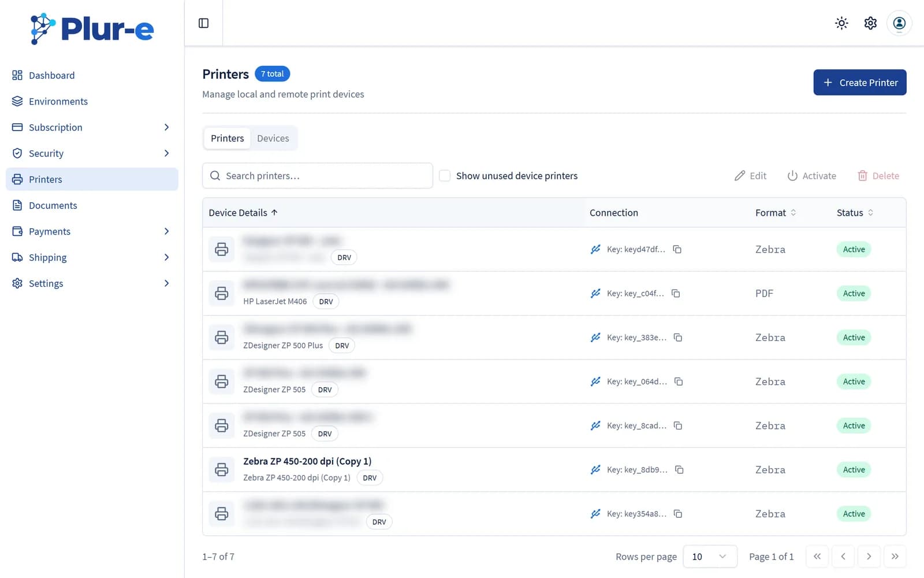The image size is (924, 578).
Task: Click printer icon of ZDesigner ZP 500 Plus row
Action: [222, 338]
